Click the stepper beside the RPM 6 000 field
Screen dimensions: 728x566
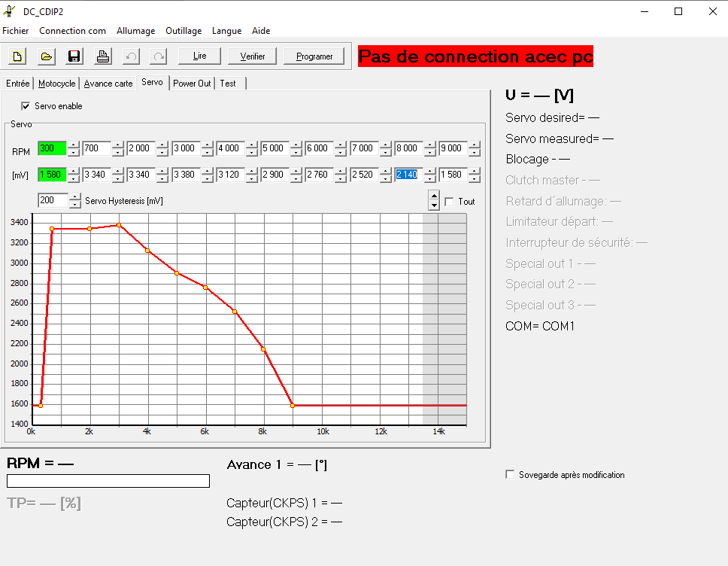[x=341, y=148]
